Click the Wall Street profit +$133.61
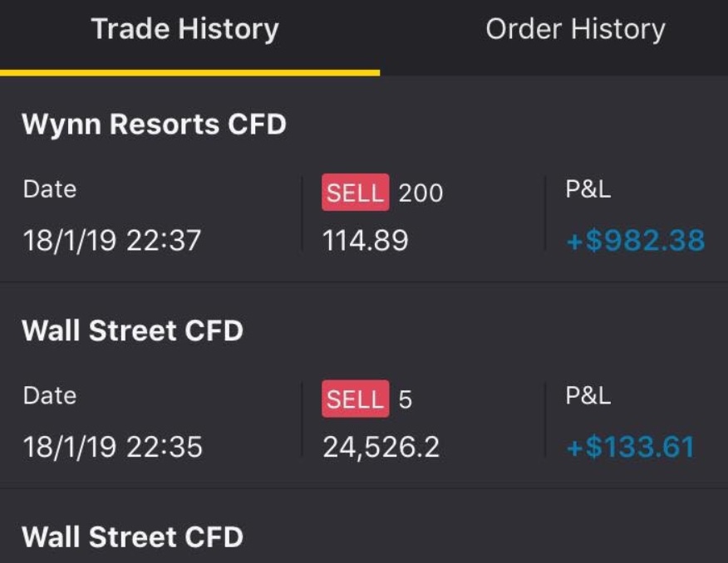The width and height of the screenshot is (728, 563). click(x=631, y=448)
